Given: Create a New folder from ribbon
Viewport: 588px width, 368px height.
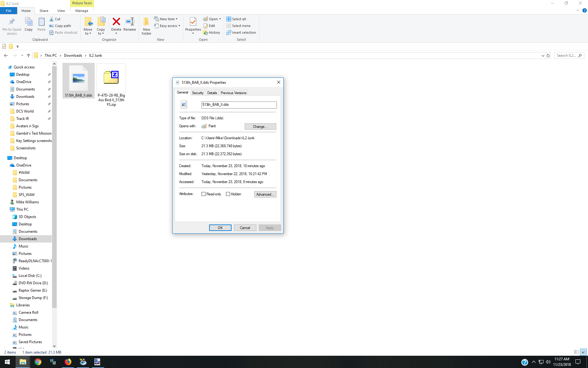Looking at the screenshot, I should point(146,26).
